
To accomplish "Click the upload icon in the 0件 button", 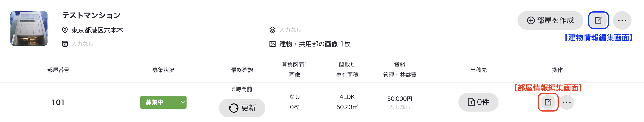I will 471,102.
